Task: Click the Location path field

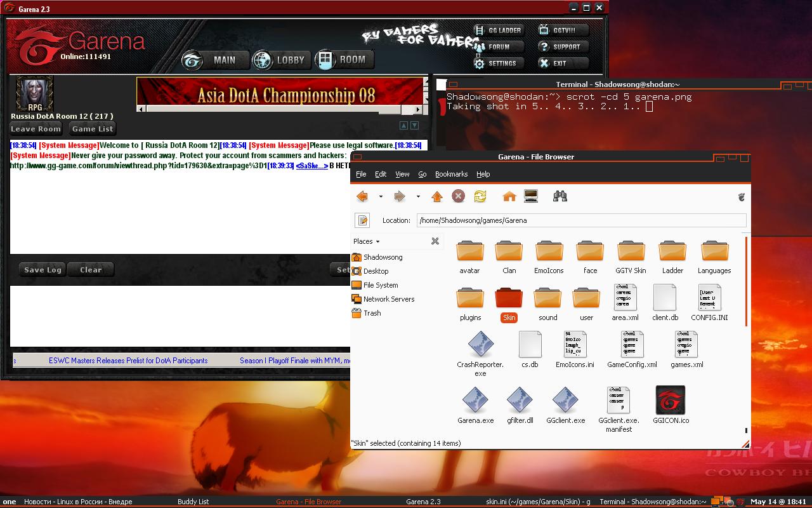Action: point(581,220)
